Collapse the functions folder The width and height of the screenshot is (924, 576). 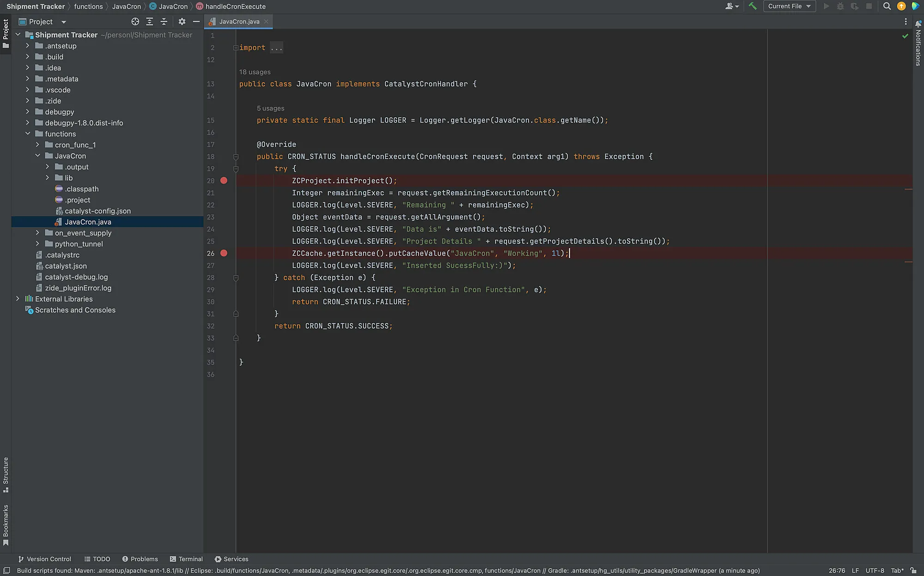click(x=28, y=134)
